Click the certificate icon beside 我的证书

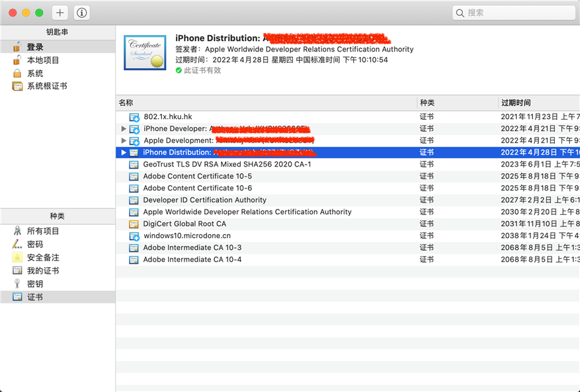pos(17,270)
